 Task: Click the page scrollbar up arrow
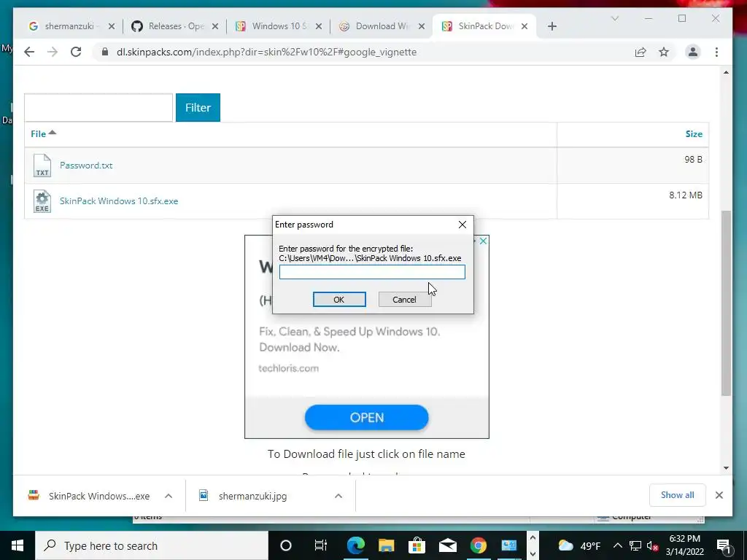[726, 72]
